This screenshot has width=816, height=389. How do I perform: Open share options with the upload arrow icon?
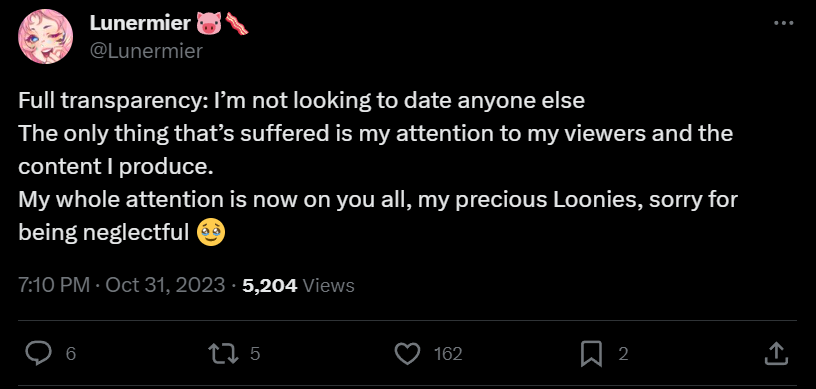775,354
